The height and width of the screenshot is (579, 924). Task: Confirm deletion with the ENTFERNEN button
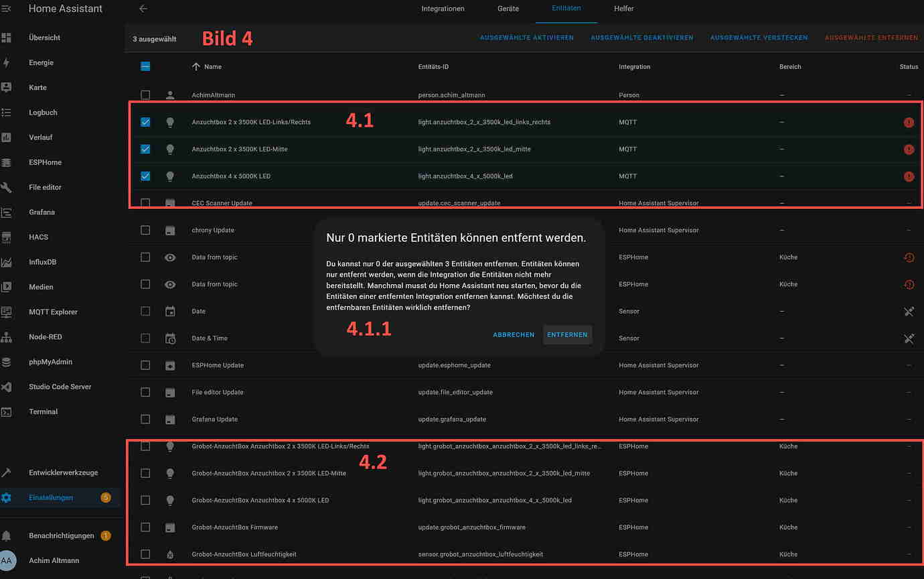[567, 334]
